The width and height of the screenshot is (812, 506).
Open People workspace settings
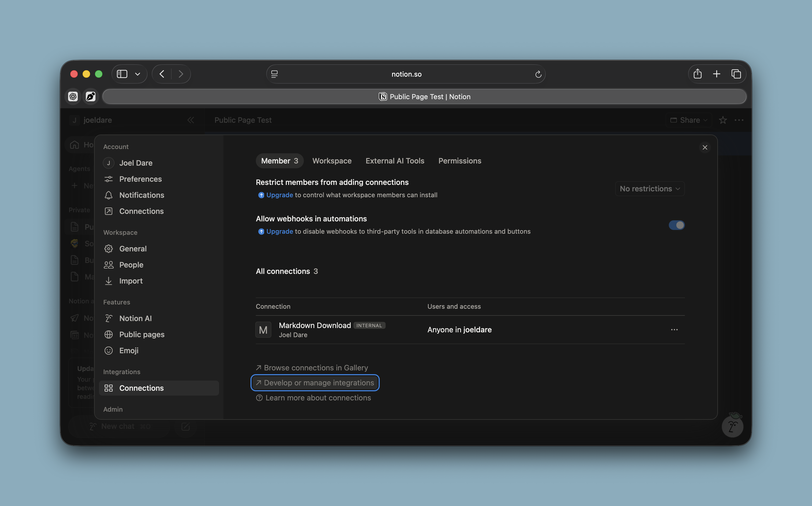click(159, 265)
